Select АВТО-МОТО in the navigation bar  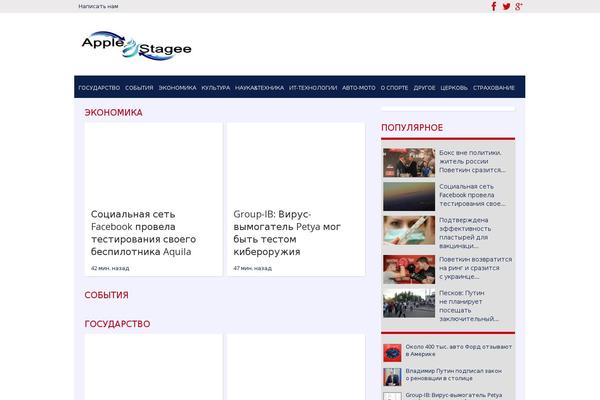pos(359,88)
